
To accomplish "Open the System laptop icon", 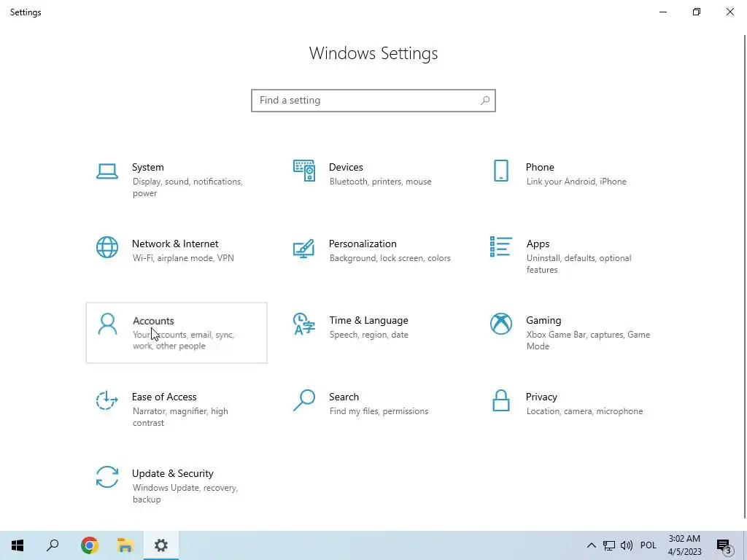I will (x=107, y=171).
